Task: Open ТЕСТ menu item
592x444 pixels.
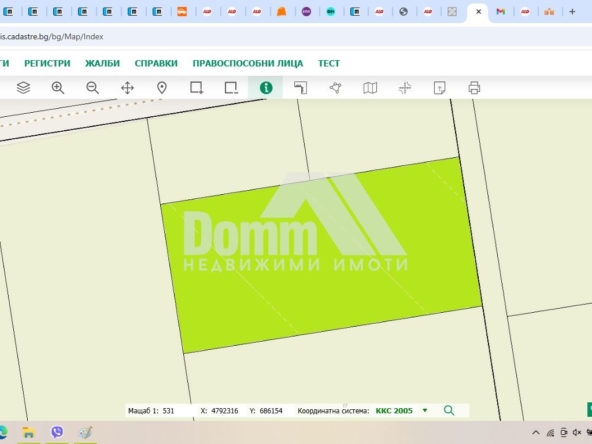Action: (x=329, y=63)
